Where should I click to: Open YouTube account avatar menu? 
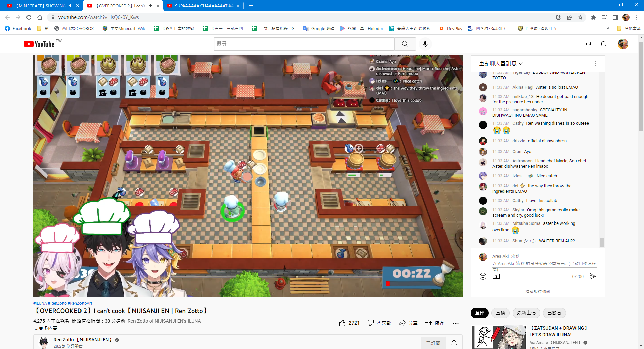tap(623, 44)
